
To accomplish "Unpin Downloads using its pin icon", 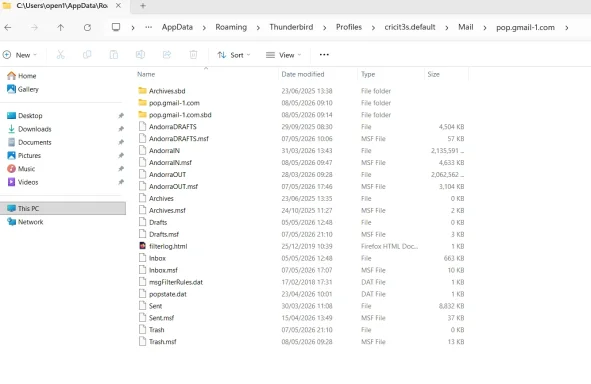I will 121,129.
